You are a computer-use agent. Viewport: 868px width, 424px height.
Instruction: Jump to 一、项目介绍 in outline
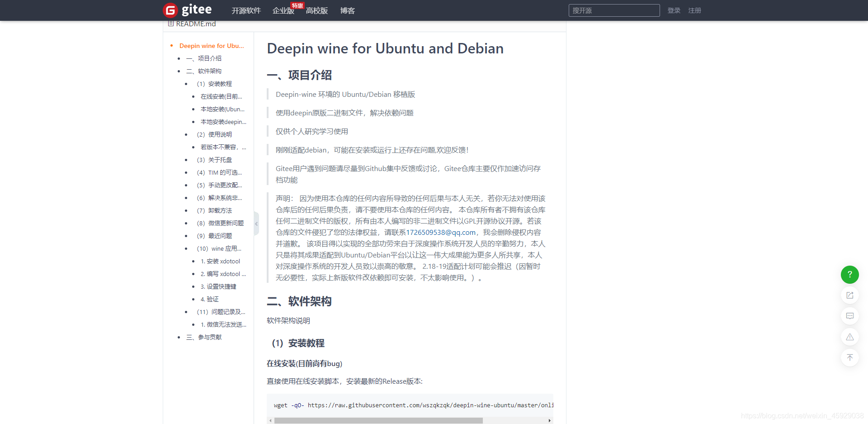point(204,58)
